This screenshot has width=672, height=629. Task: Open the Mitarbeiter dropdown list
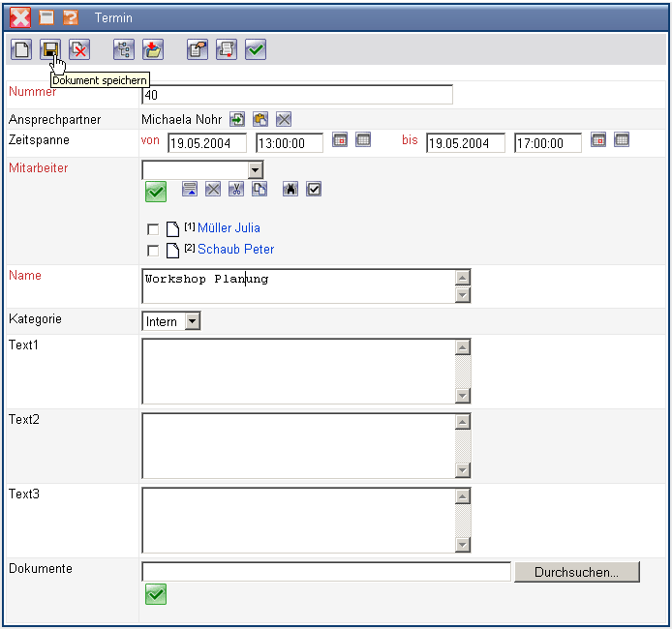click(x=256, y=170)
